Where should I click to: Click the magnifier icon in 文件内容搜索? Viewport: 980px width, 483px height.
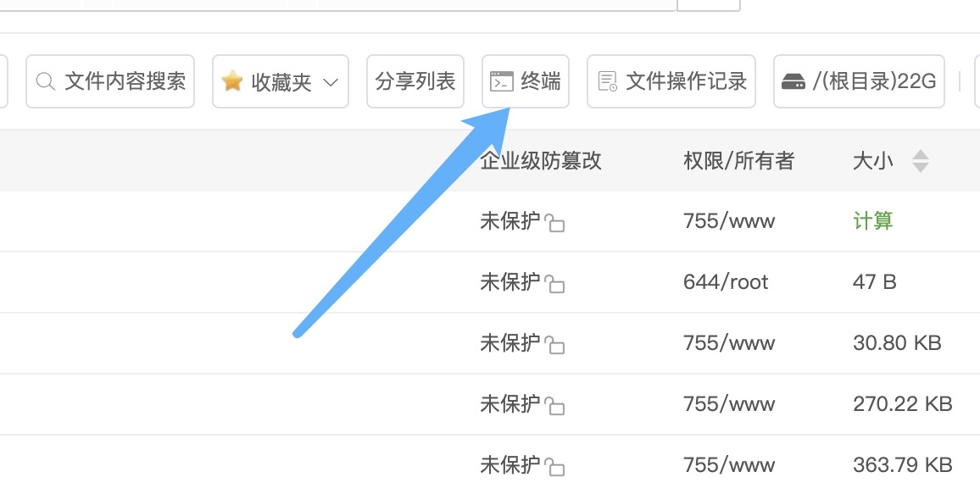click(x=46, y=82)
